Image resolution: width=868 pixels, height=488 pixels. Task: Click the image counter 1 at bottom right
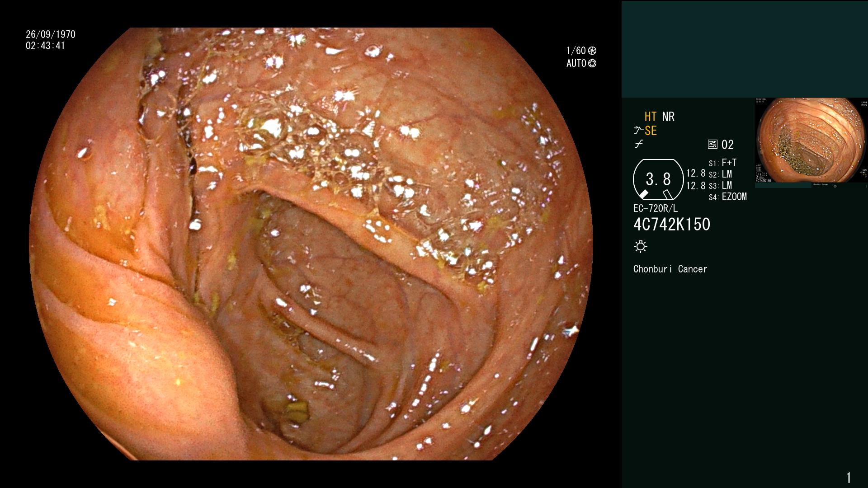(849, 478)
